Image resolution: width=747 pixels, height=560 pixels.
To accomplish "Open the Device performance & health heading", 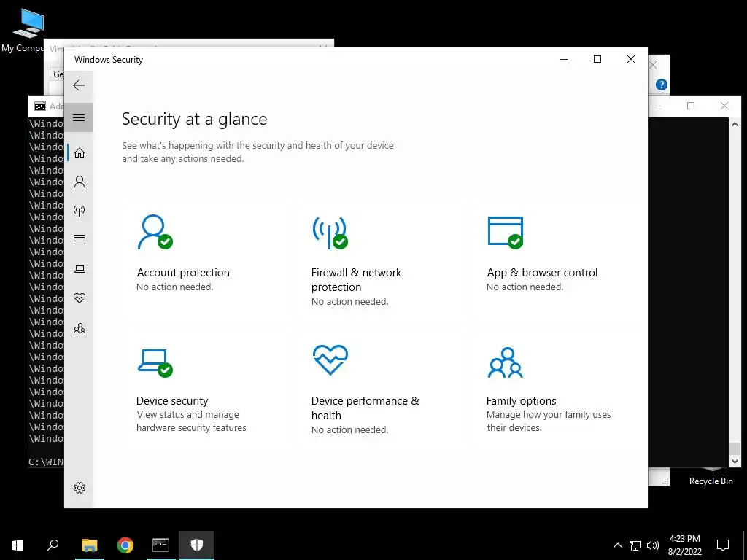I will (365, 408).
